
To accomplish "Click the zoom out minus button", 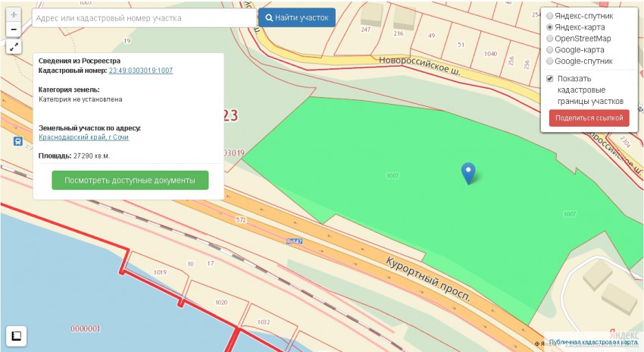I will [14, 30].
